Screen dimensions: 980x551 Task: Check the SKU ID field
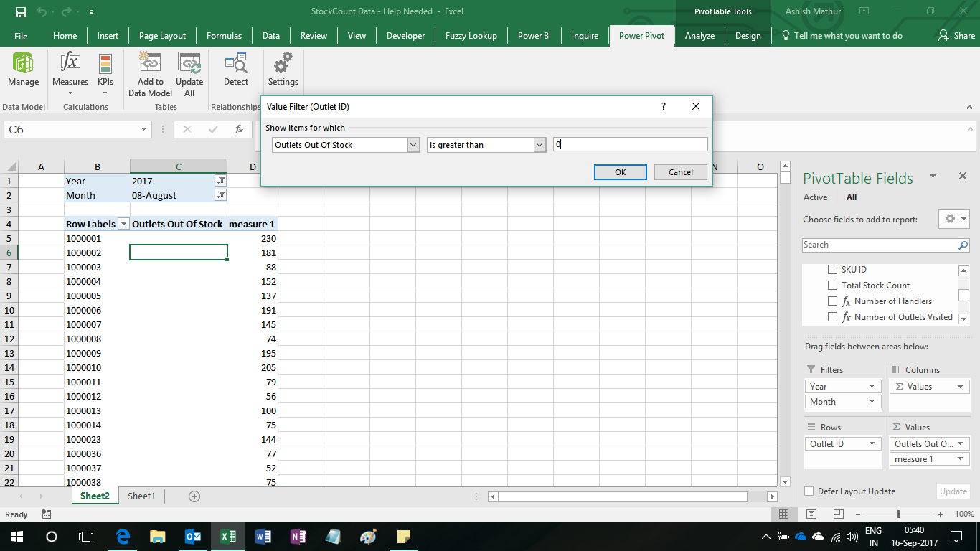click(833, 270)
